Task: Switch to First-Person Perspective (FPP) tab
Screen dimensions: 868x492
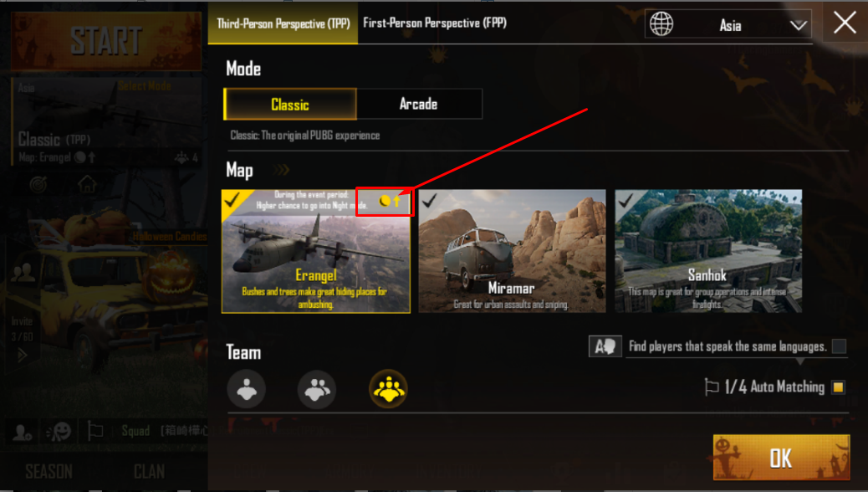Action: (x=435, y=23)
